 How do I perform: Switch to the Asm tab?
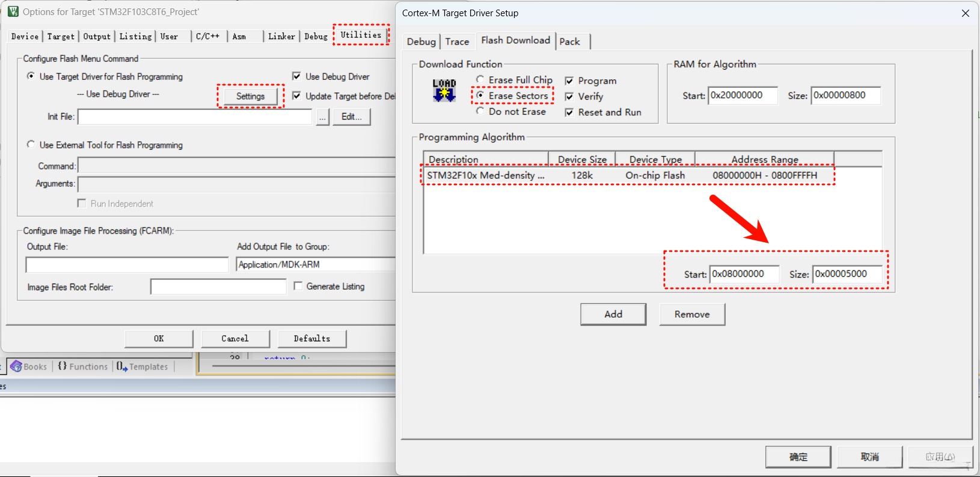(239, 37)
